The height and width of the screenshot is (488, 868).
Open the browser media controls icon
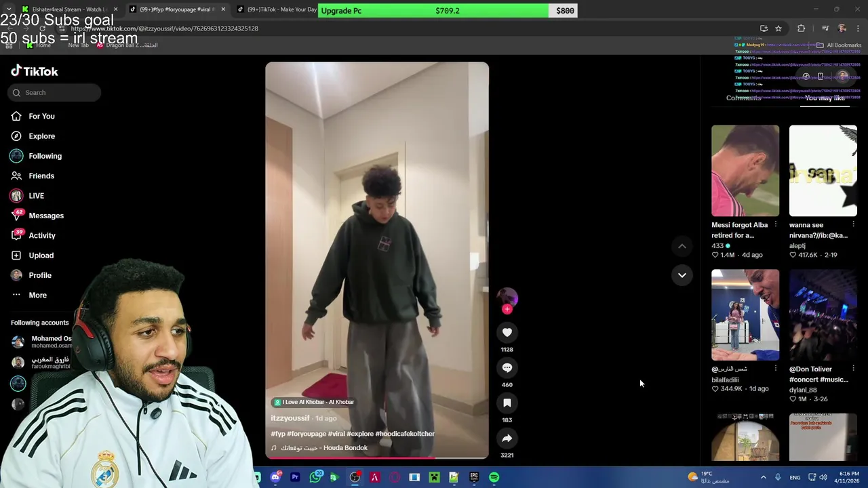click(825, 28)
